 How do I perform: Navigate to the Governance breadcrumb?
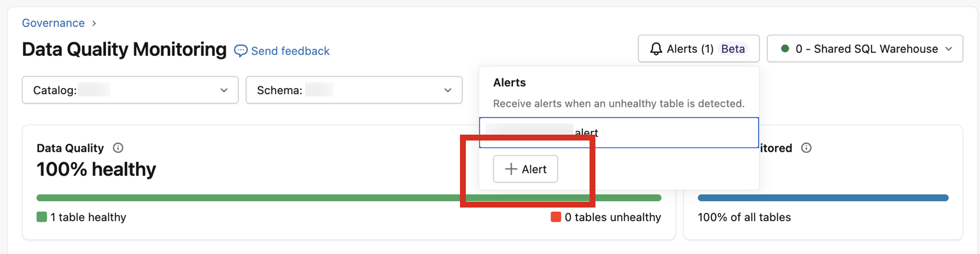coord(53,23)
